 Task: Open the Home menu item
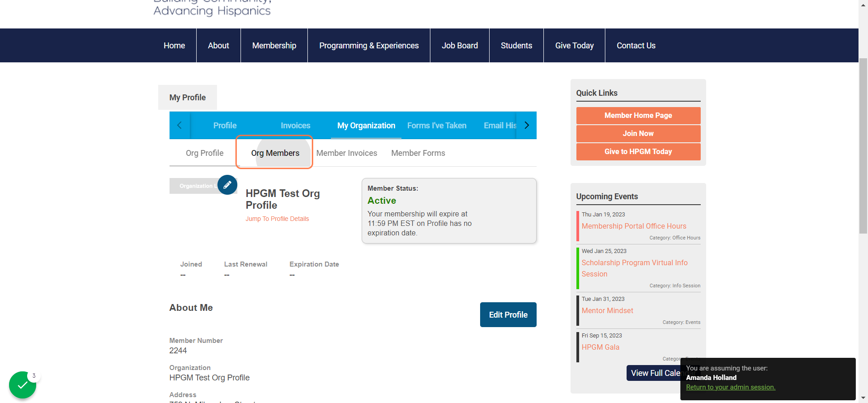click(174, 46)
